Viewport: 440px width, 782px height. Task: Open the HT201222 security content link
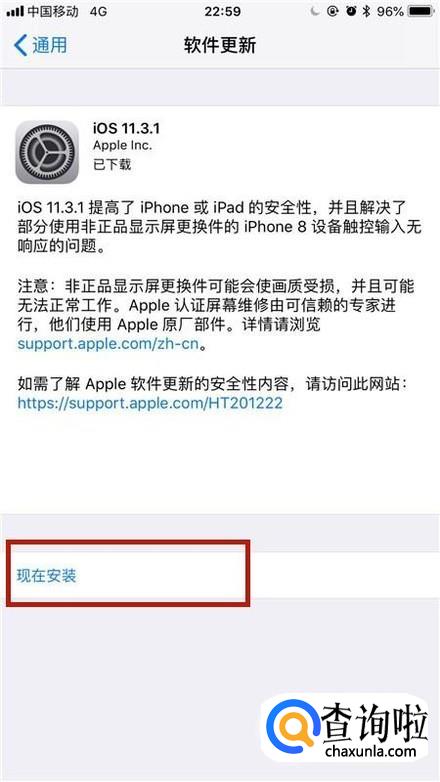[150, 403]
